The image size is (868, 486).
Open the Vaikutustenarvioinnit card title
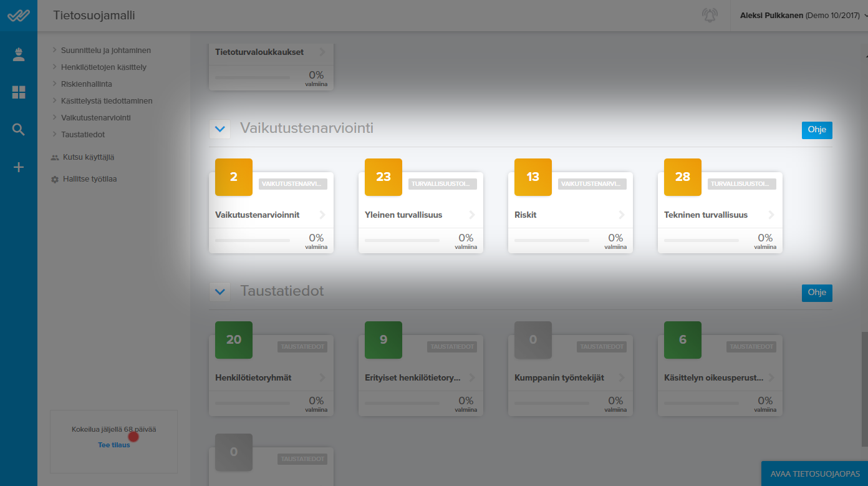[258, 215]
